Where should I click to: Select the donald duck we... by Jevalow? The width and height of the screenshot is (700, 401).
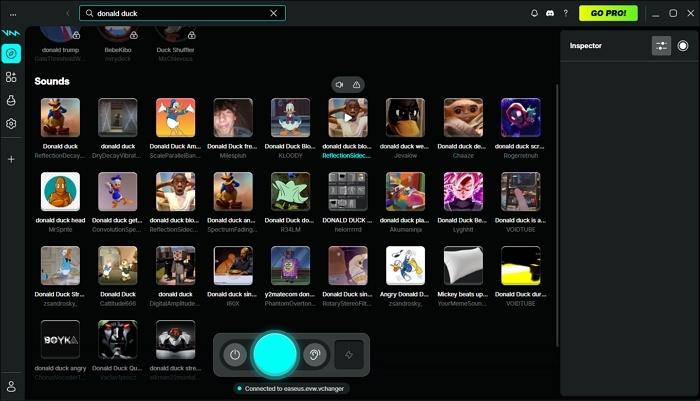click(x=405, y=118)
